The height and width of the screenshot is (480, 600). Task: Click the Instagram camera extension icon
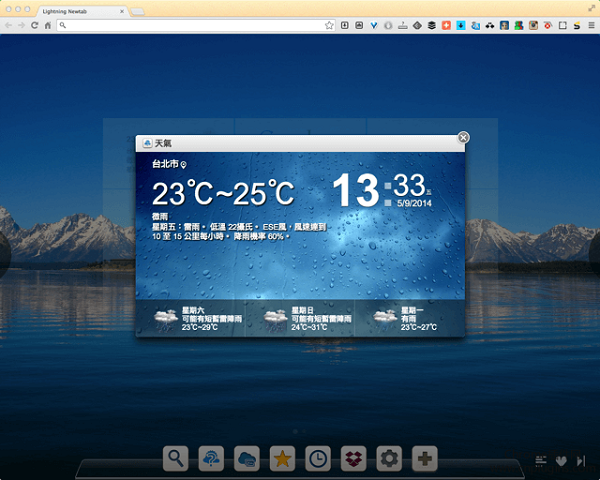point(533,25)
